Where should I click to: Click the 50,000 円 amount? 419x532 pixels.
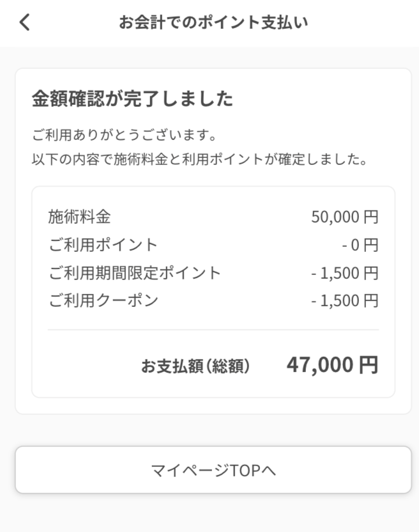(344, 217)
